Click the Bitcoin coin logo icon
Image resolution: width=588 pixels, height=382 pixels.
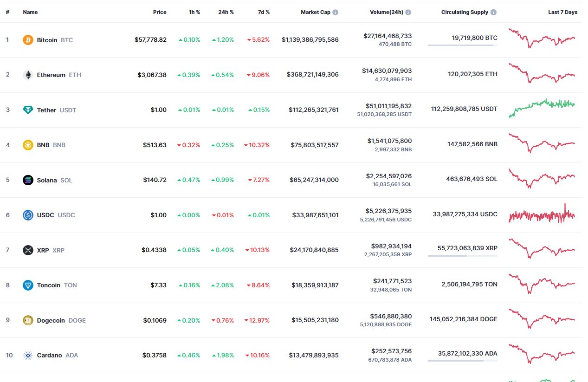[28, 40]
